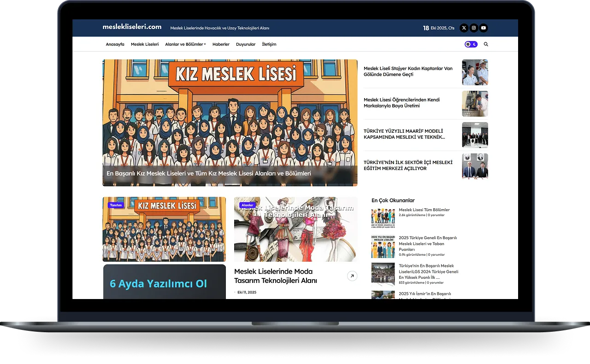
Task: Open Stajyer Kadın Kaptanlar news headline
Action: point(408,71)
